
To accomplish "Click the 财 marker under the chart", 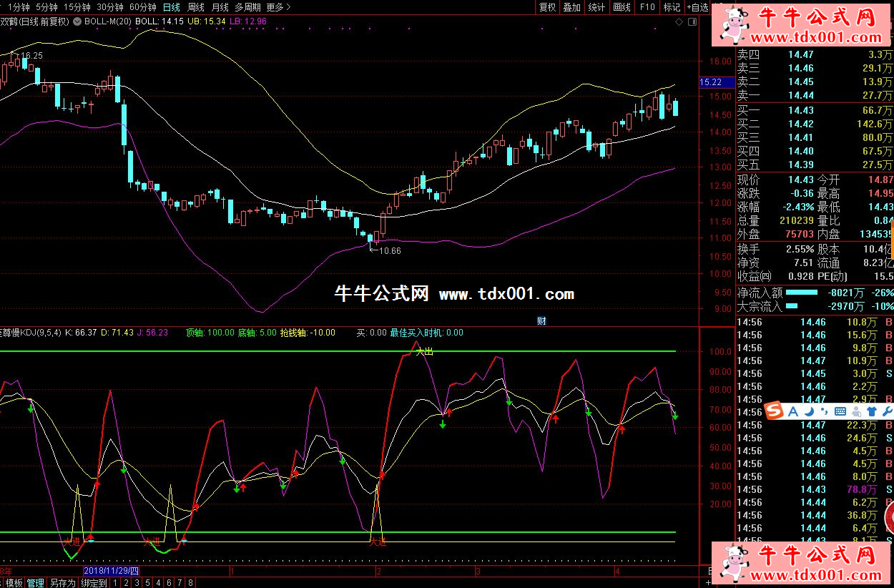I will click(x=541, y=321).
